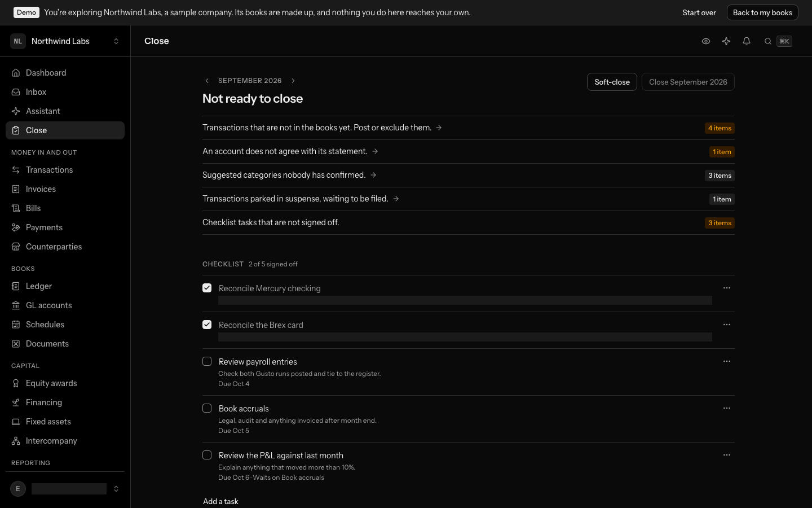
Task: Open Northwind Labs company switcher
Action: click(65, 41)
